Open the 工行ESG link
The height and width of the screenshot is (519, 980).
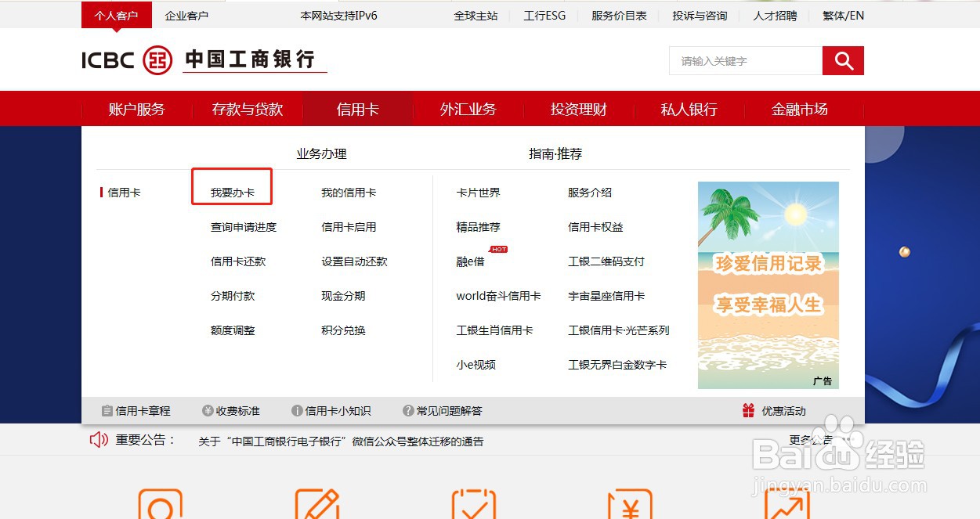click(x=544, y=16)
